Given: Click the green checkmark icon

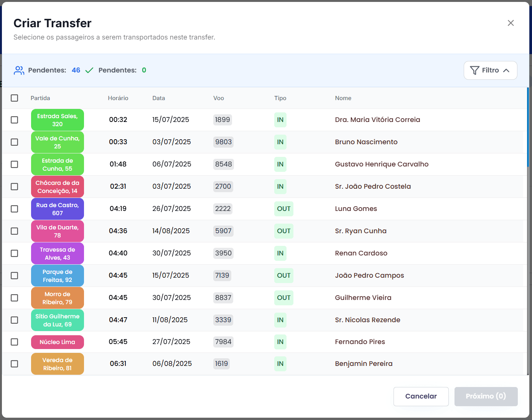Looking at the screenshot, I should point(89,70).
